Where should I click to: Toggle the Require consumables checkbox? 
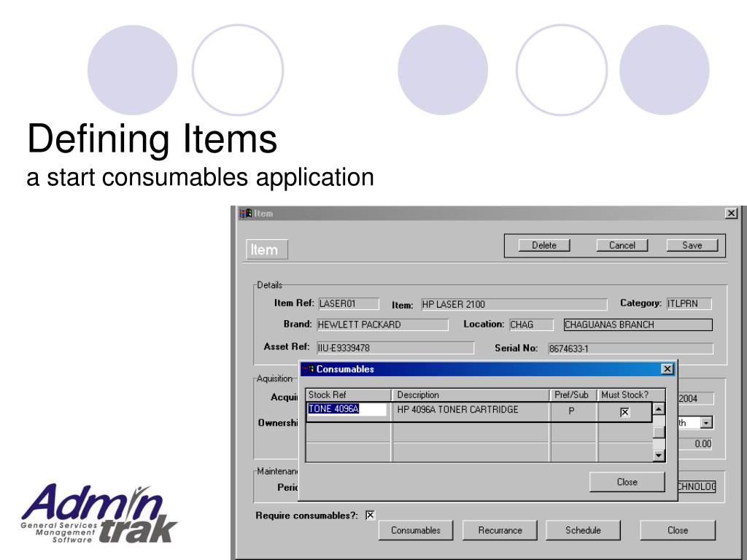[x=370, y=516]
